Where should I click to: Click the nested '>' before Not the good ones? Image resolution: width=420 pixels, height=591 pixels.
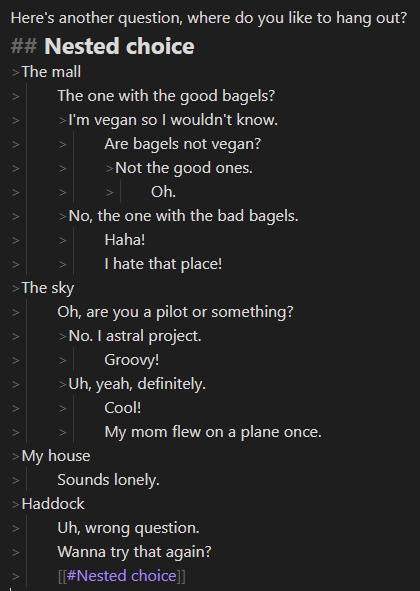pyautogui.click(x=110, y=168)
